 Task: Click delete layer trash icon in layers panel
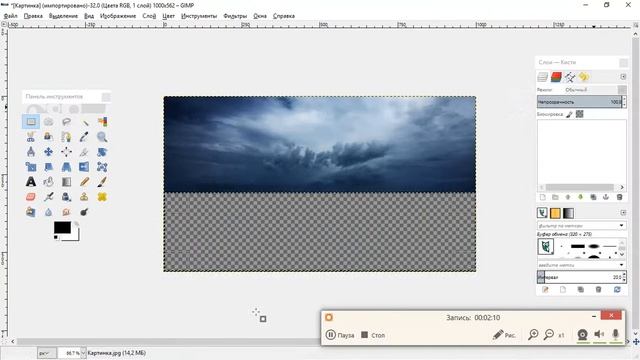[x=619, y=197]
